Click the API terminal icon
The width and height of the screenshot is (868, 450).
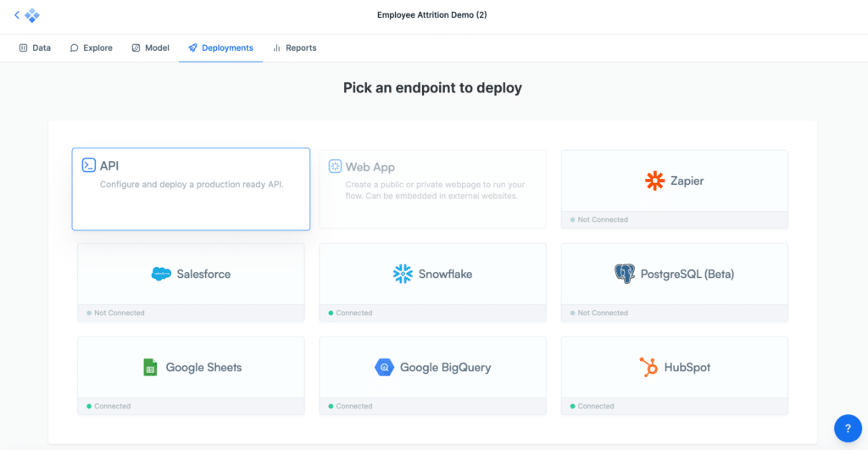[x=88, y=165]
